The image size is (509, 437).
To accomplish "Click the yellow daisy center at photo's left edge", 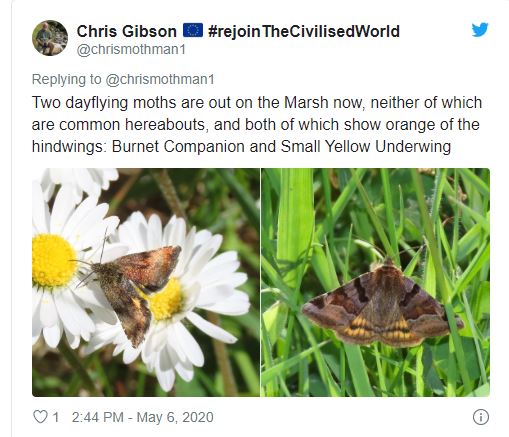I will point(53,261).
